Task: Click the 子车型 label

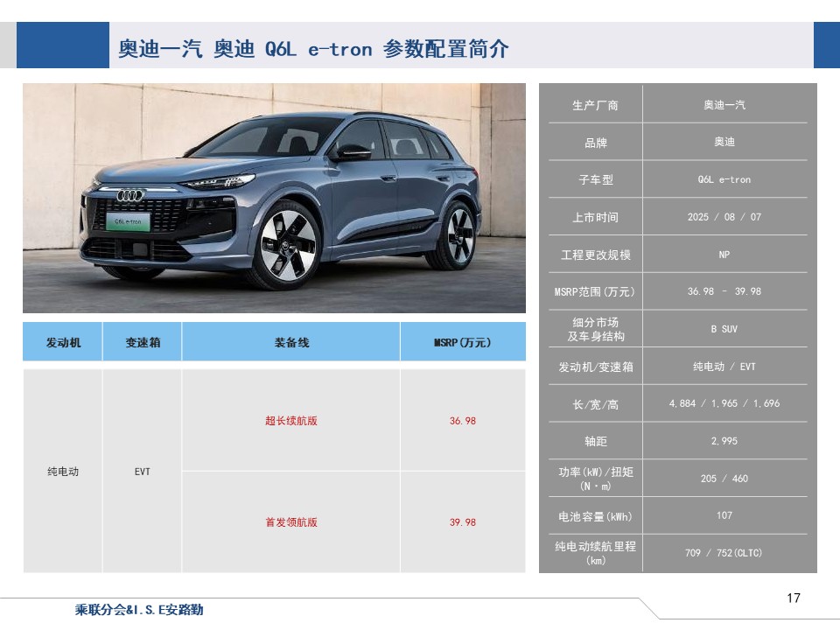Action: pyautogui.click(x=595, y=180)
